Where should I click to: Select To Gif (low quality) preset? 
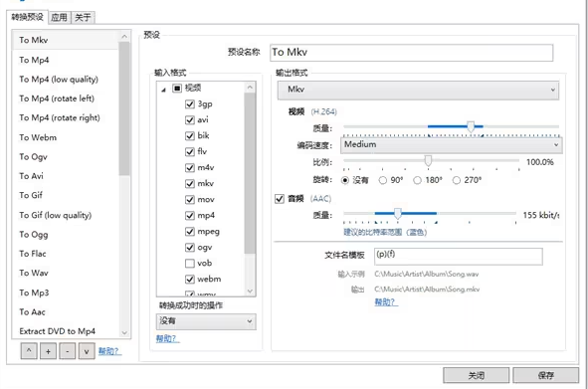[66, 215]
